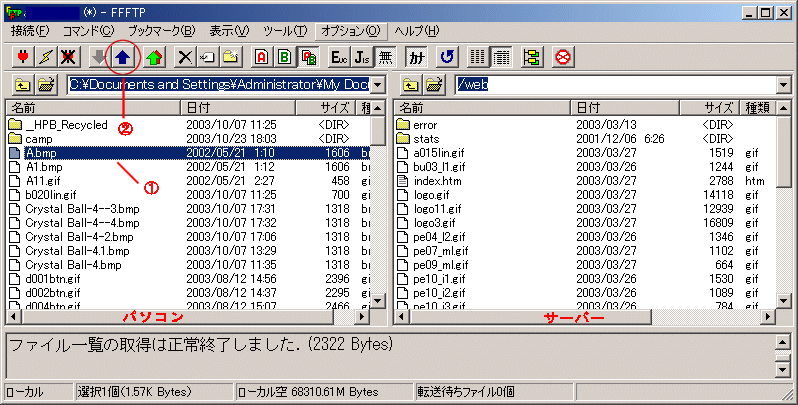Click local pane change folder icon
Viewport: 798px width, 405px height.
46,85
